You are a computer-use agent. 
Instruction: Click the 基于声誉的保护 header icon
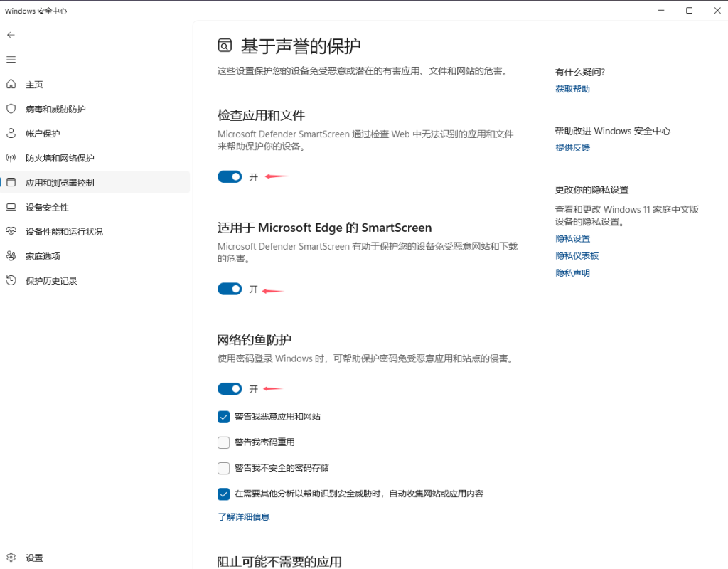[x=225, y=46]
